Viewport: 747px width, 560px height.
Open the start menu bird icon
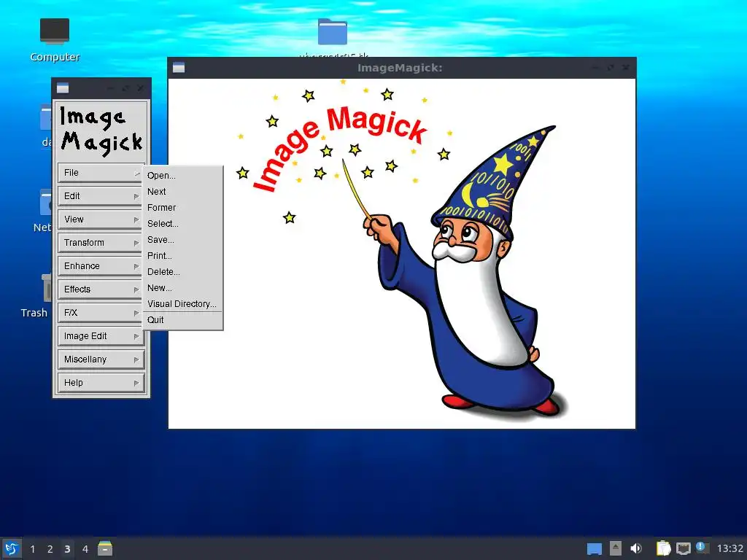(x=12, y=548)
